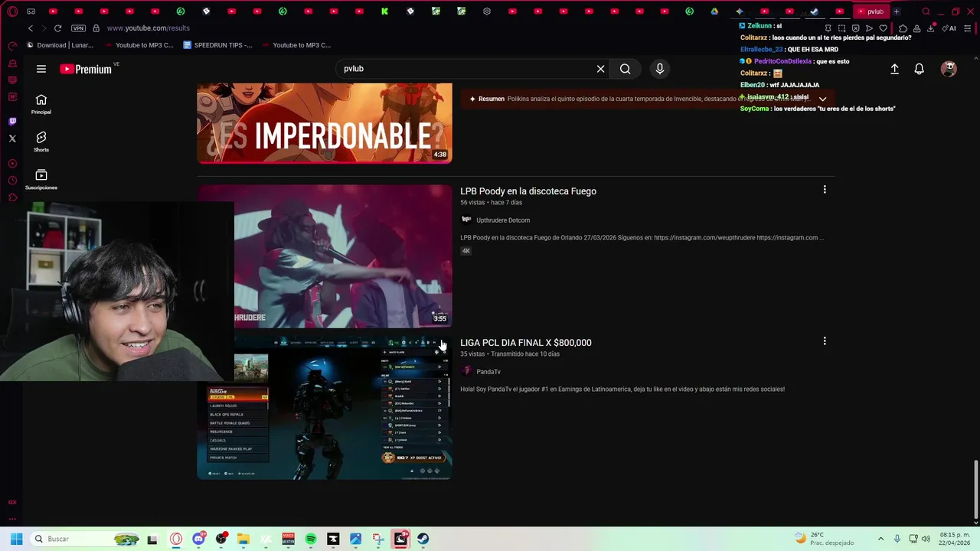The image size is (980, 551).
Task: Take a snapshot with toolbar capture icon
Action: click(x=841, y=28)
